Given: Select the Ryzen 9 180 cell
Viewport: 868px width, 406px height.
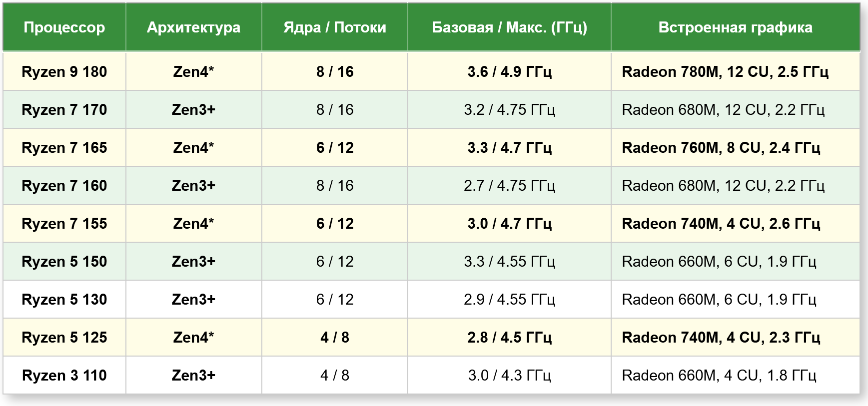Looking at the screenshot, I should (x=64, y=71).
